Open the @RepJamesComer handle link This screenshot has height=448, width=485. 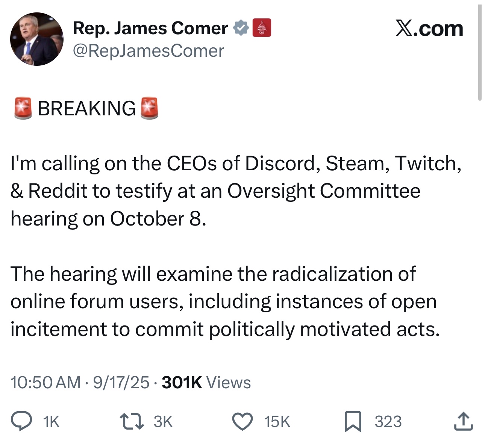tap(149, 51)
